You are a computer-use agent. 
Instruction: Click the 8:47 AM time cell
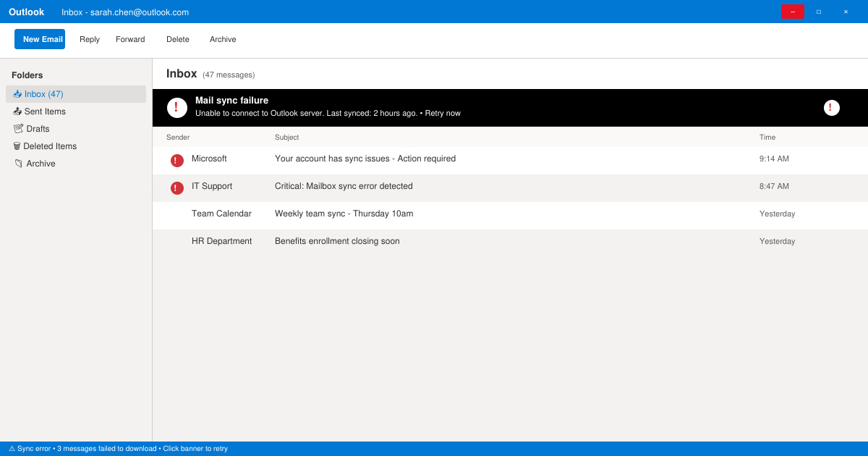tap(774, 186)
